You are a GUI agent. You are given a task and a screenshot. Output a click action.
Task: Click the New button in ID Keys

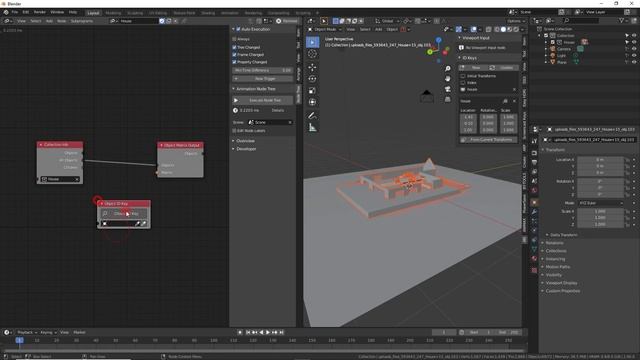473,68
